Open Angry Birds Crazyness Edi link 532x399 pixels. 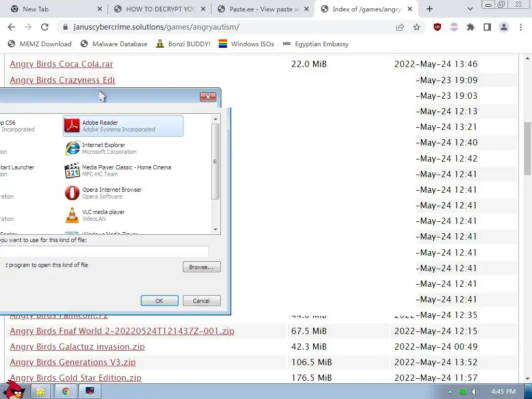click(x=62, y=80)
